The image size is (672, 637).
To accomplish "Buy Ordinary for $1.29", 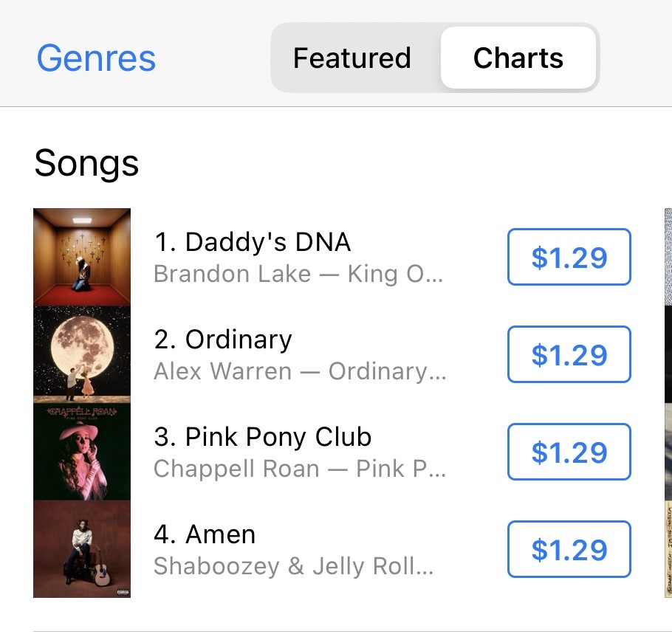I will (x=569, y=354).
